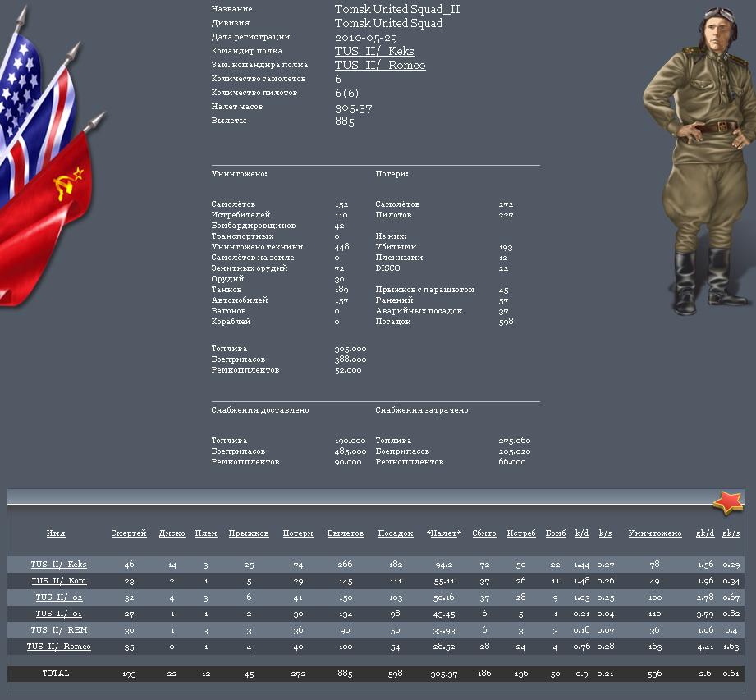This screenshot has height=700, width=756.
Task: Open regiment commander TUS_II/_Keks link in header info
Action: point(374,51)
